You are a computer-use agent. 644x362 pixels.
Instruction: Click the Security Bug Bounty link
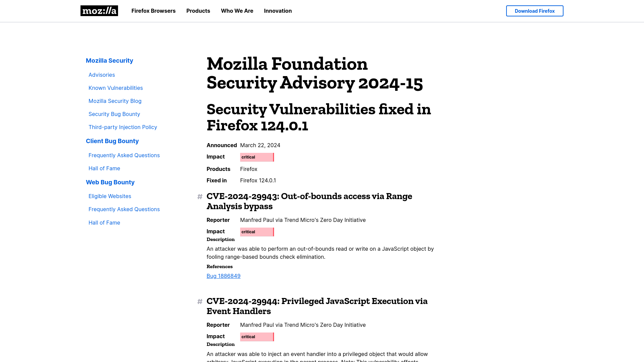coord(114,114)
